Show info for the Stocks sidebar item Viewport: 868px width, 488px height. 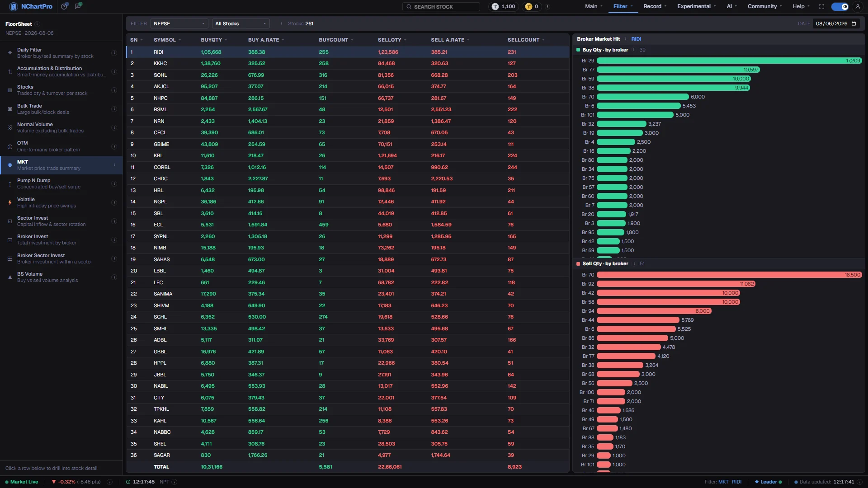pyautogui.click(x=114, y=90)
